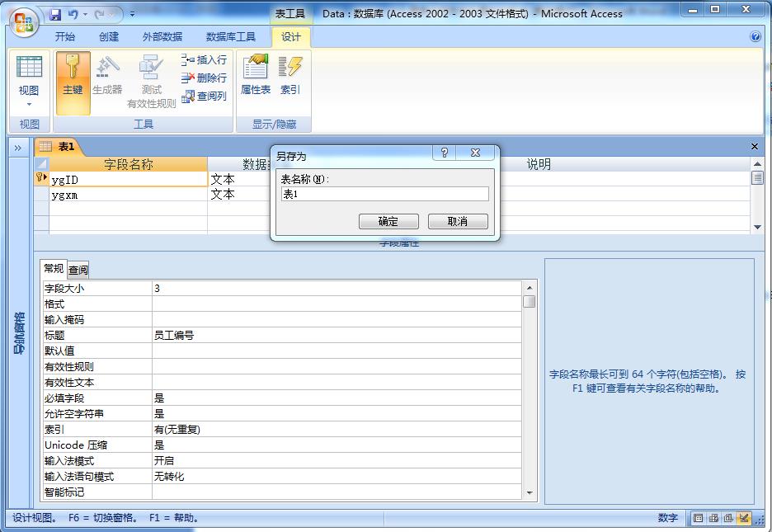
Task: Switch to the 常规 properties tab
Action: click(53, 269)
